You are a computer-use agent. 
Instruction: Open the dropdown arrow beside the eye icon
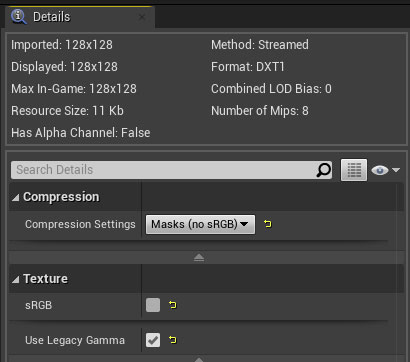[396, 170]
